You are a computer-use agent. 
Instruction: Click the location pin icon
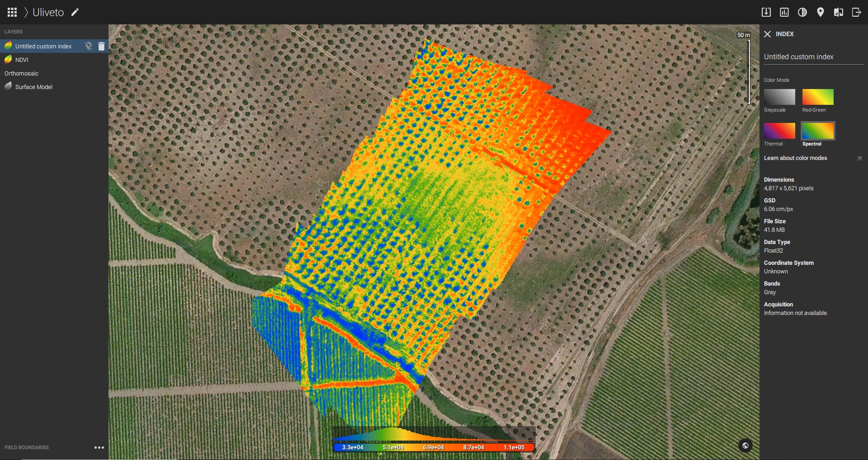point(821,12)
